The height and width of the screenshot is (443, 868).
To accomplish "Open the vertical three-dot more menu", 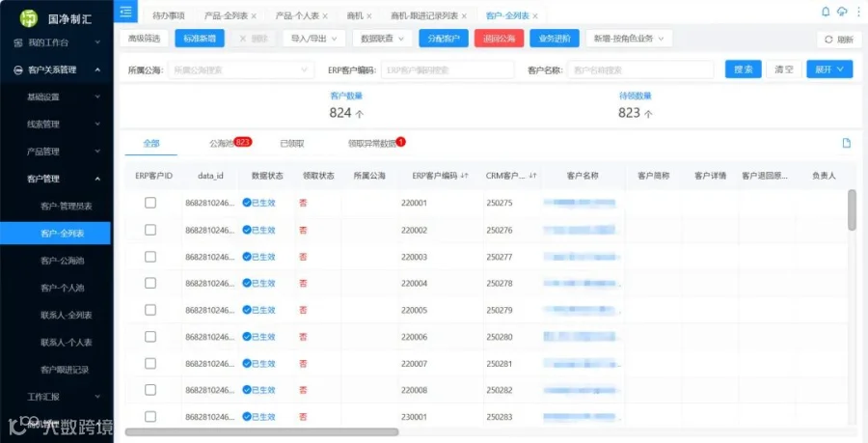I will (858, 12).
